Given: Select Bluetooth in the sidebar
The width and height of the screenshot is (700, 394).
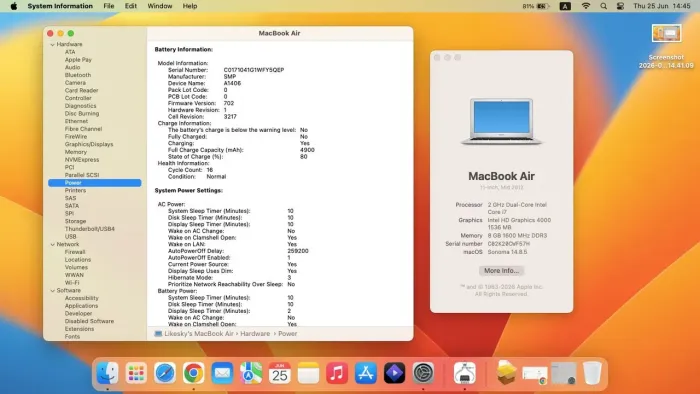Looking at the screenshot, I should (x=78, y=75).
